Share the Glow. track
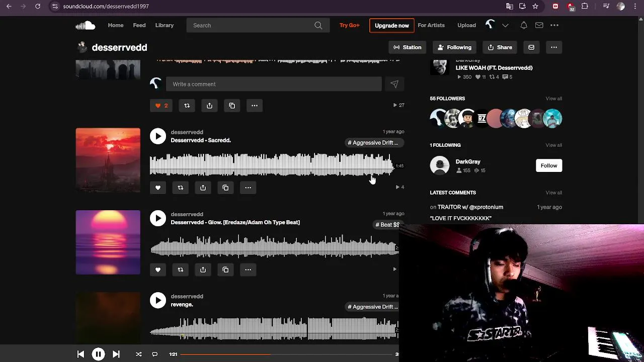Viewport: 644px width, 362px height. [x=203, y=269]
